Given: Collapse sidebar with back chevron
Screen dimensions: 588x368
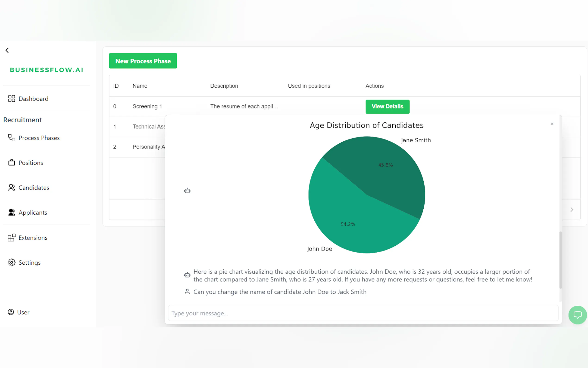Looking at the screenshot, I should [7, 50].
